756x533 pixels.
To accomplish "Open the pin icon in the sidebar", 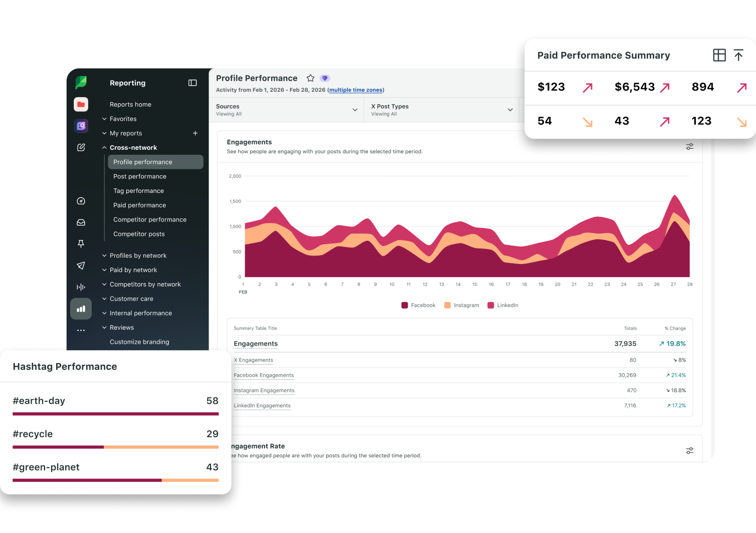I will click(81, 243).
